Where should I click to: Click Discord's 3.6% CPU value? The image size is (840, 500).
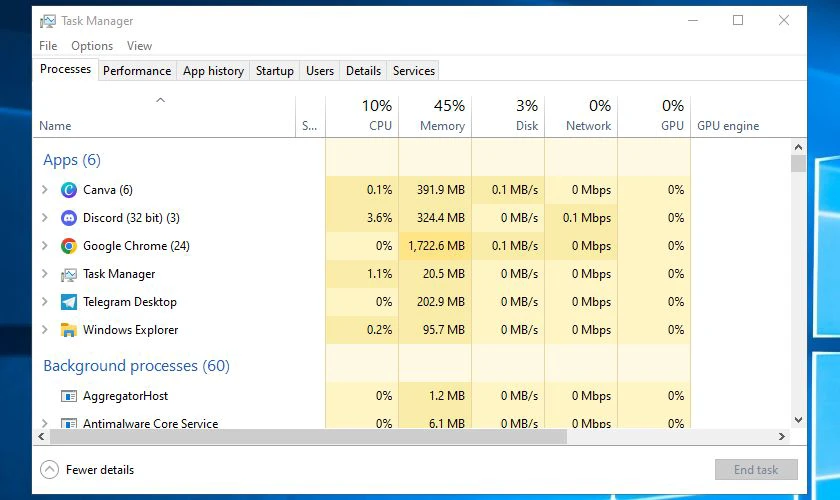click(379, 218)
